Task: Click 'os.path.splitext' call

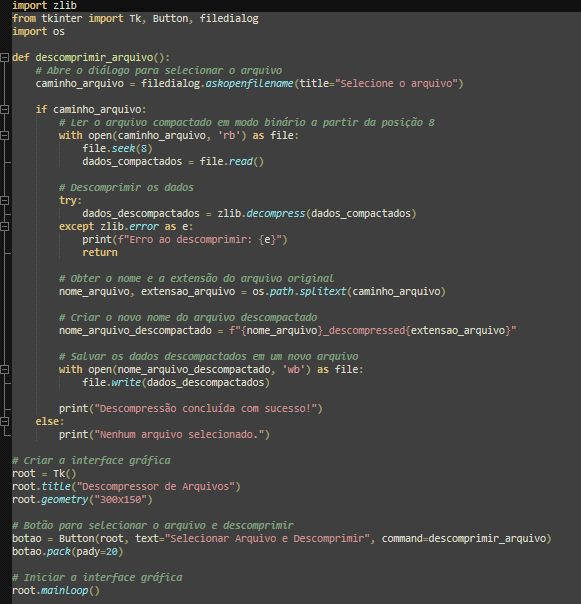Action: [x=299, y=292]
